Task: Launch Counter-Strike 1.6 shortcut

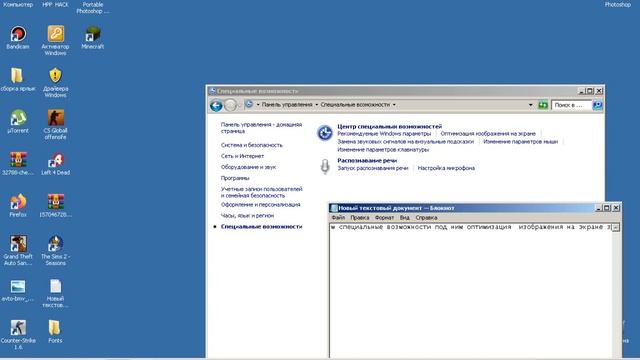Action: pos(18,328)
